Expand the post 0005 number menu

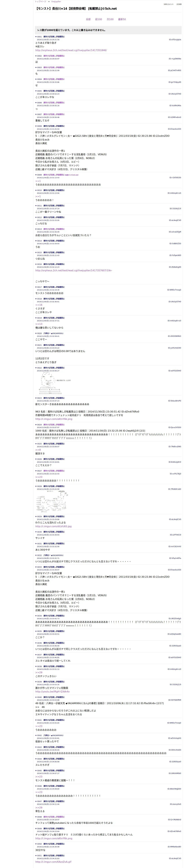point(39,91)
